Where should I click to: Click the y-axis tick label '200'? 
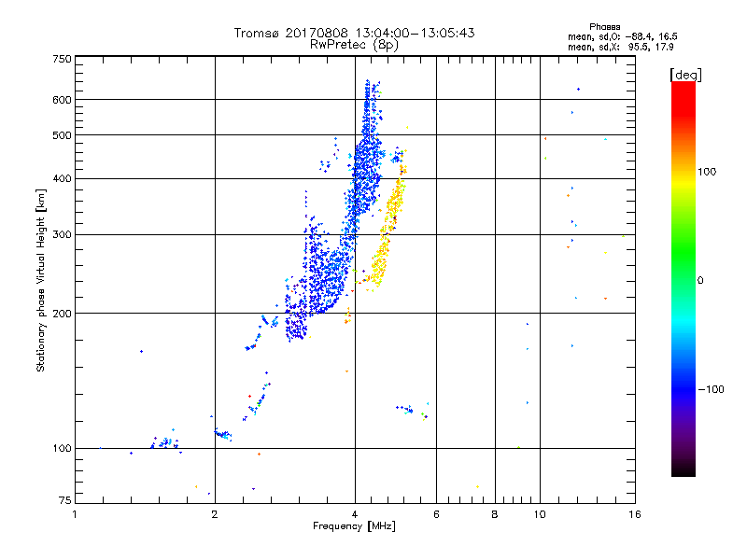(x=62, y=314)
